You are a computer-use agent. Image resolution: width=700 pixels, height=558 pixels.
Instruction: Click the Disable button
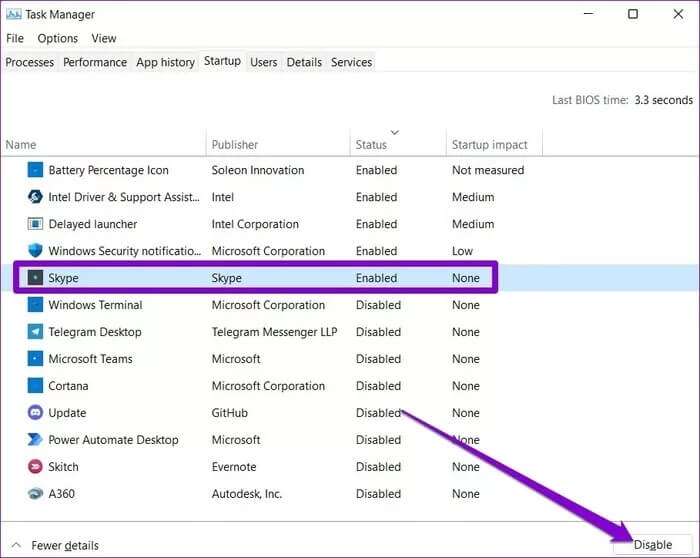[x=653, y=545]
